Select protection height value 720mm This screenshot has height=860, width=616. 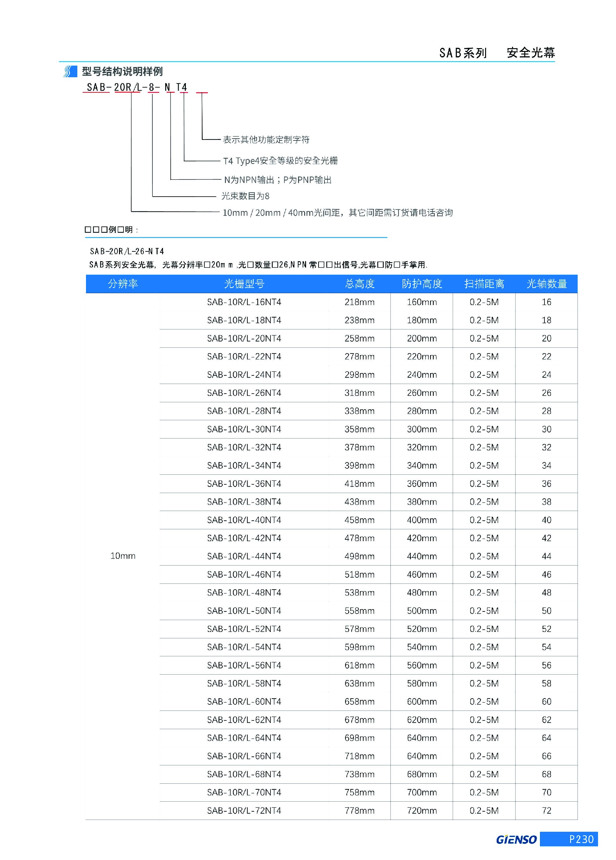422,810
